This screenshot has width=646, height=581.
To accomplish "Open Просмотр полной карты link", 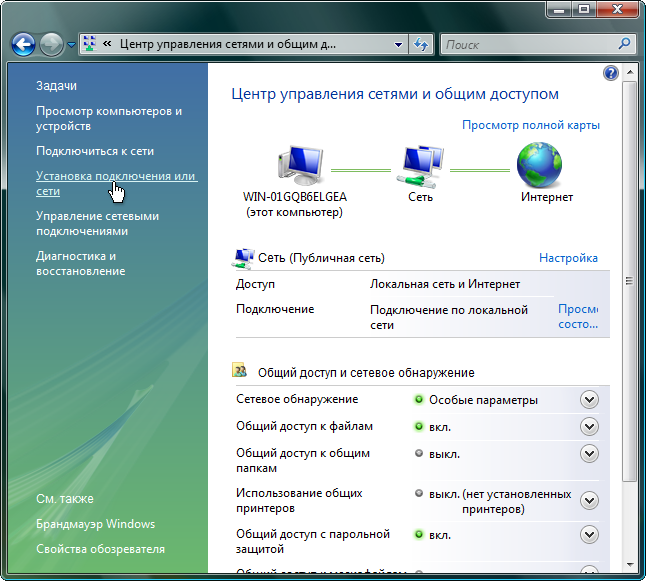I will 531,125.
